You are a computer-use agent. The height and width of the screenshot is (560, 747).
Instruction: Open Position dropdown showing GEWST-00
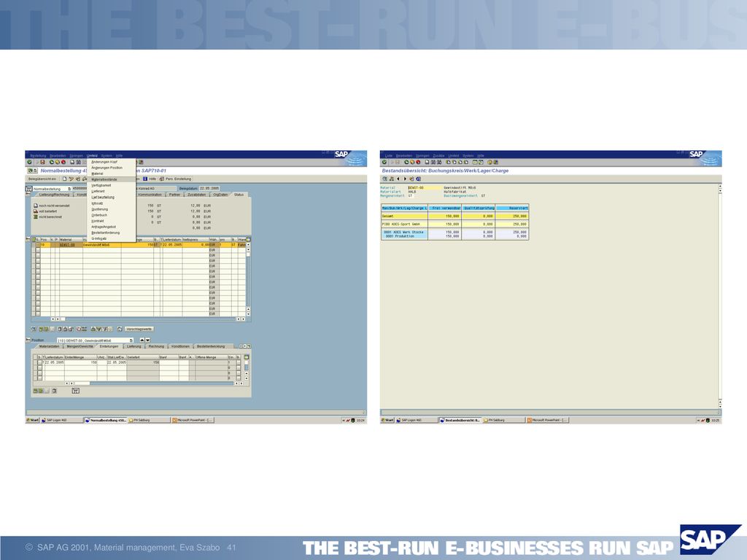(x=131, y=341)
